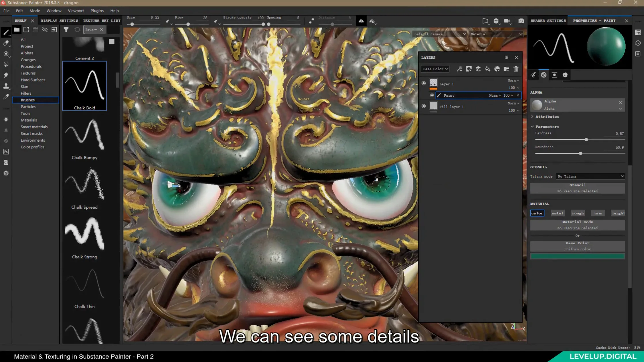Screen dimensions: 644x362
Task: Click the Filters category in shelf
Action: point(26,93)
